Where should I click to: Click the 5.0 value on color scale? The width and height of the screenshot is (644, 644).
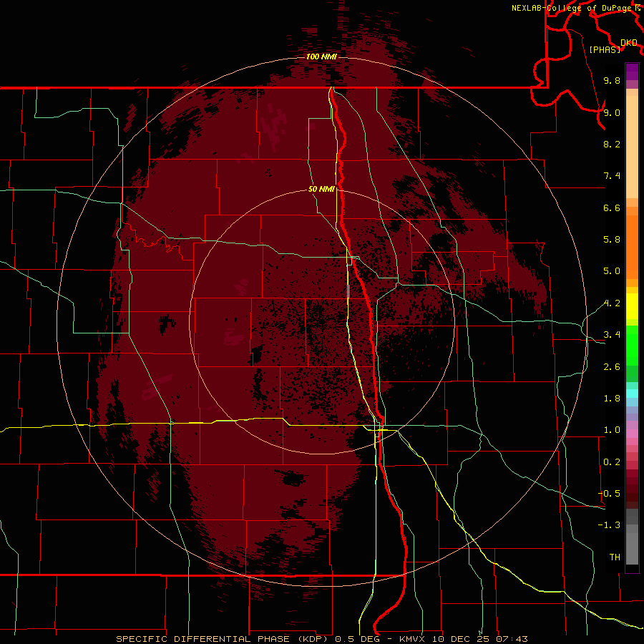point(612,271)
